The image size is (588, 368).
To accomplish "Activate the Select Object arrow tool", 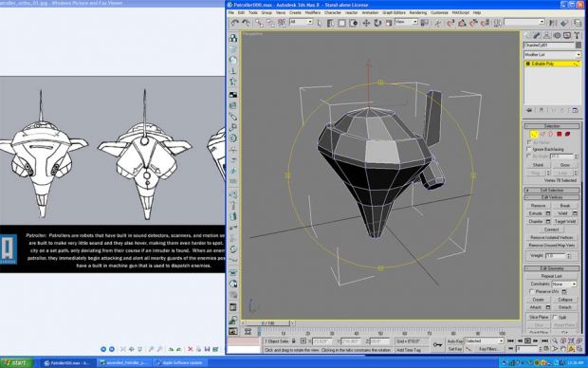I will point(320,23).
